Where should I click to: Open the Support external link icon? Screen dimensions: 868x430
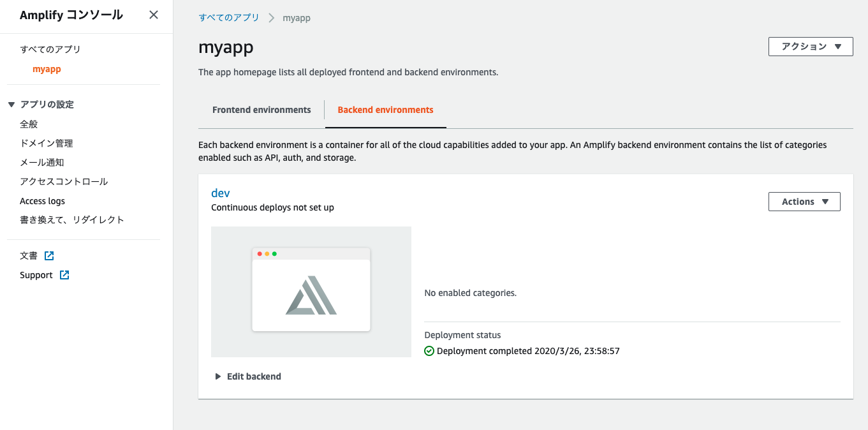[64, 274]
